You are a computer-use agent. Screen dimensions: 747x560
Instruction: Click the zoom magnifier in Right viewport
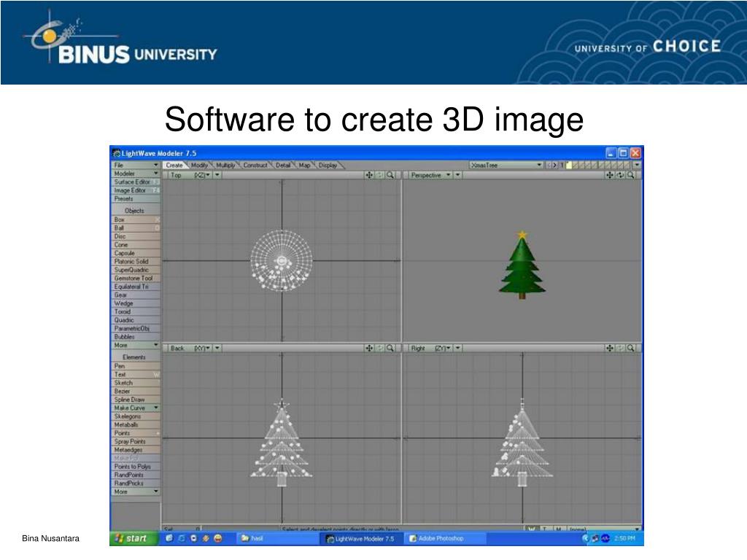[631, 348]
